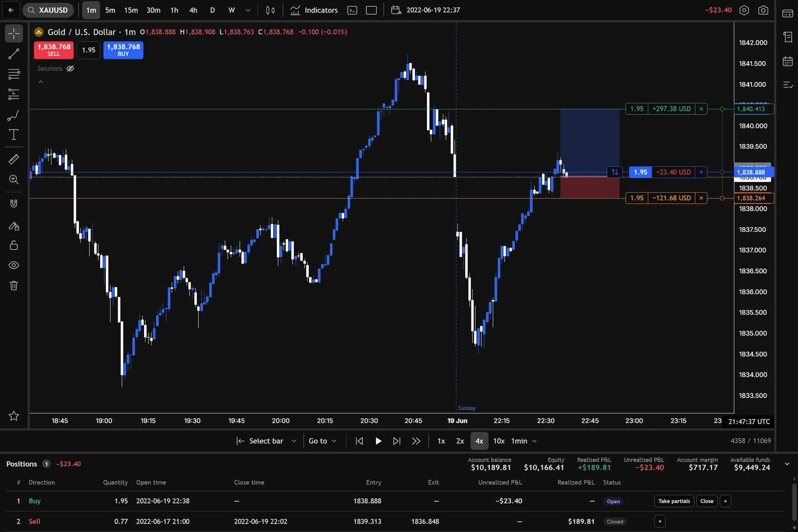Screen dimensions: 798x532
Task: Open the Select bar dropdown arrow
Action: pyautogui.click(x=294, y=441)
